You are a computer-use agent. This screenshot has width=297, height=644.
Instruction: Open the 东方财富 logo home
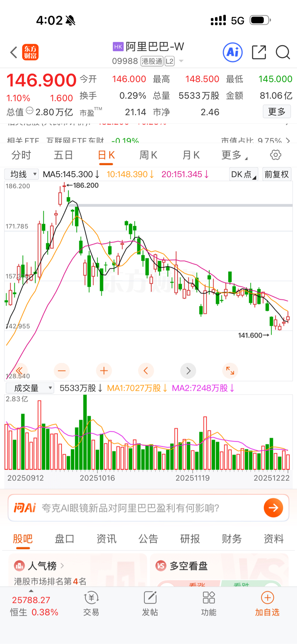coord(31,52)
